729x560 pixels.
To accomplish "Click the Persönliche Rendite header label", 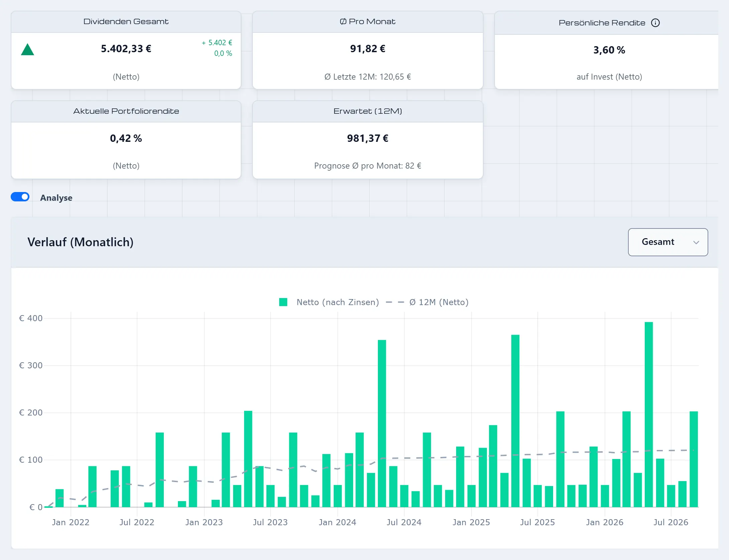I will pos(602,23).
